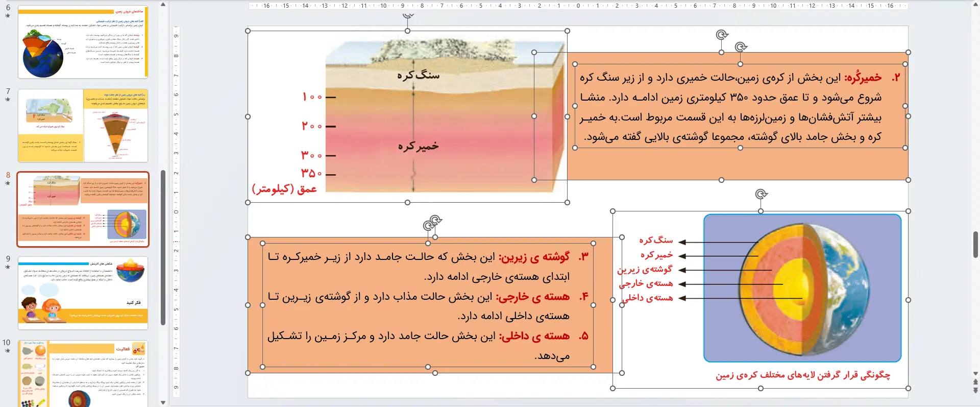Image resolution: width=980 pixels, height=407 pixels.
Task: Click the ۱۰۰ depth mark
Action: tap(312, 97)
